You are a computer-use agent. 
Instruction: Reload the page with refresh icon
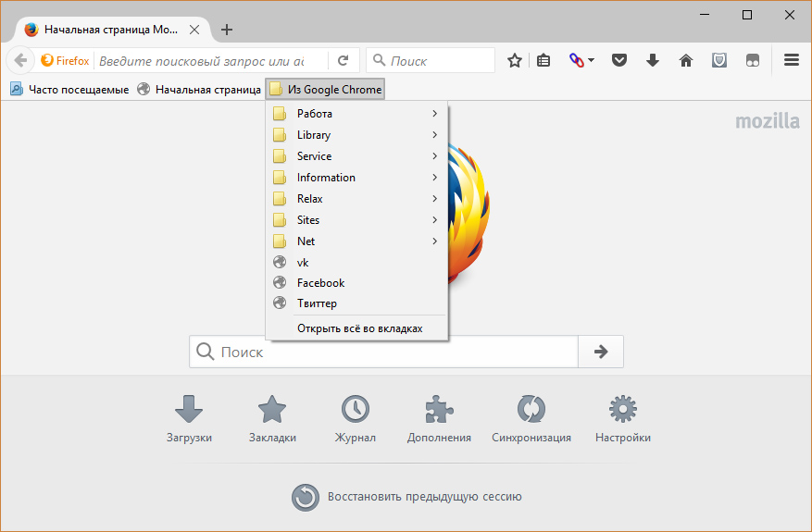(x=343, y=60)
